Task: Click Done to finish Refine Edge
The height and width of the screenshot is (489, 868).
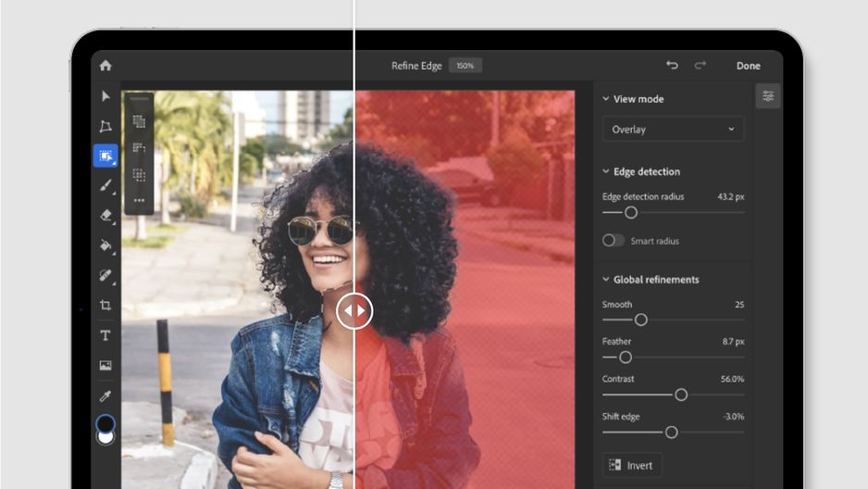Action: [x=748, y=66]
